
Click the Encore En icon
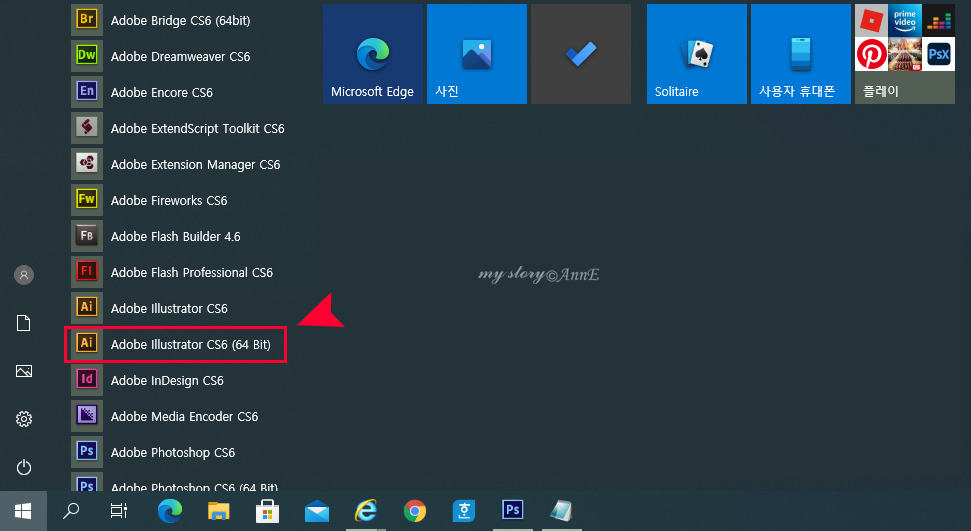87,92
